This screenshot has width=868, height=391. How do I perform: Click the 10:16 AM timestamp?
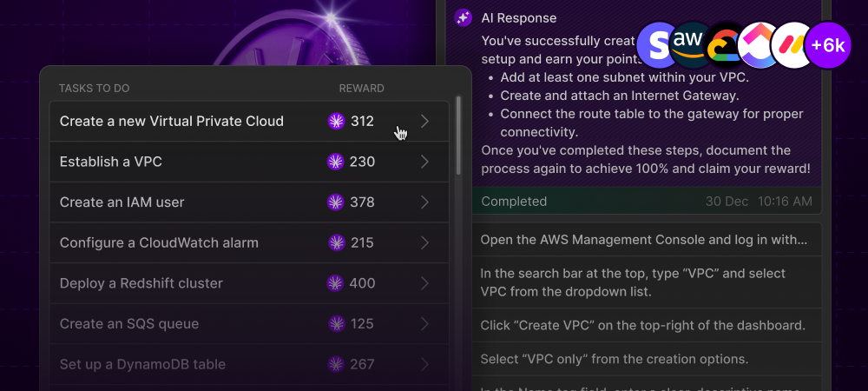point(785,201)
